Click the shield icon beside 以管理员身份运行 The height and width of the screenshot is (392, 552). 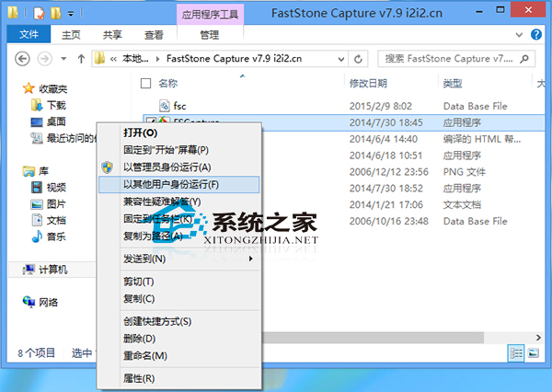click(108, 167)
